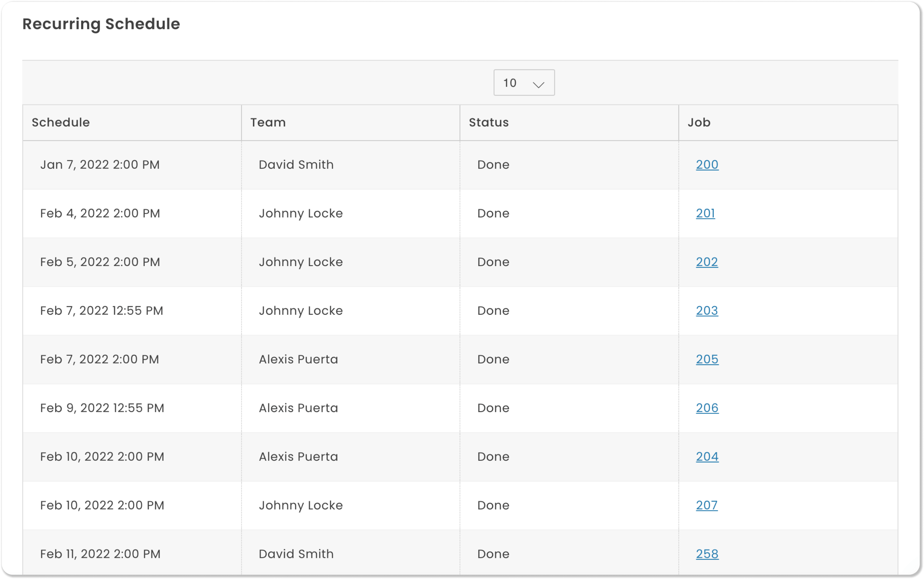Open job 207 for Johnny Locke

click(707, 506)
